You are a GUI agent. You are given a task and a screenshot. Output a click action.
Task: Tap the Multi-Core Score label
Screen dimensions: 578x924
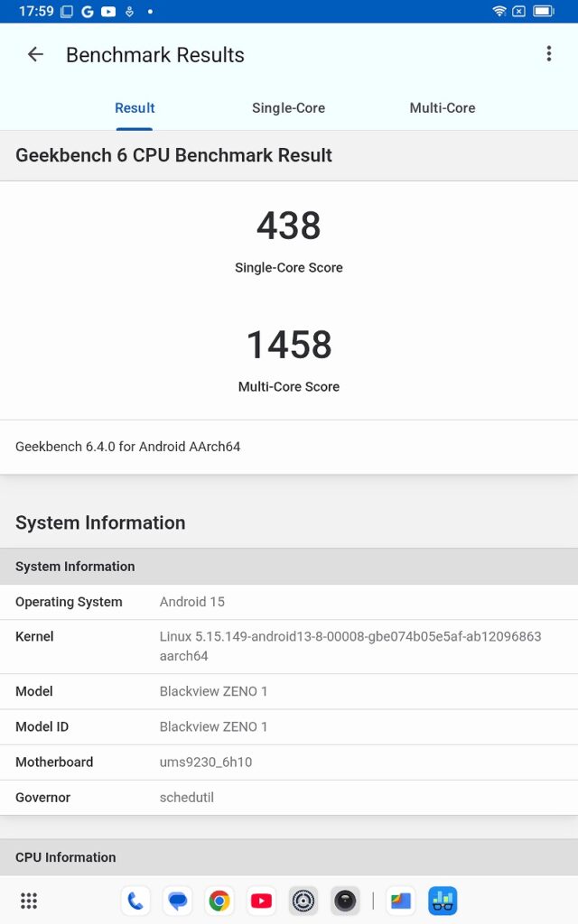coord(288,386)
